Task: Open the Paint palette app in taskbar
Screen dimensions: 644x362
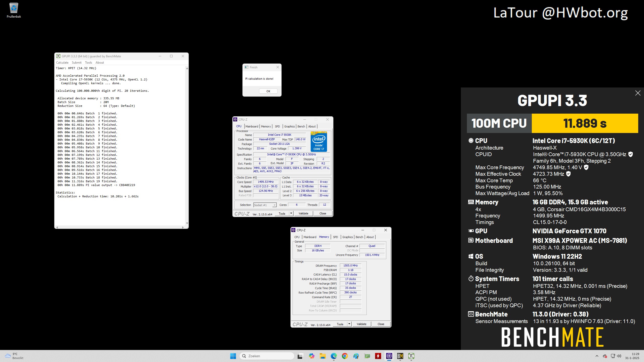Action: coord(356,356)
